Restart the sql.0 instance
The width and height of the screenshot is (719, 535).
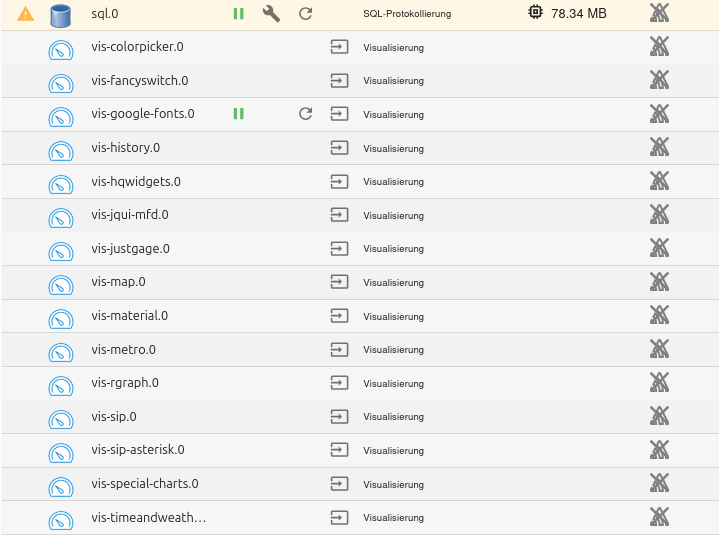point(306,14)
